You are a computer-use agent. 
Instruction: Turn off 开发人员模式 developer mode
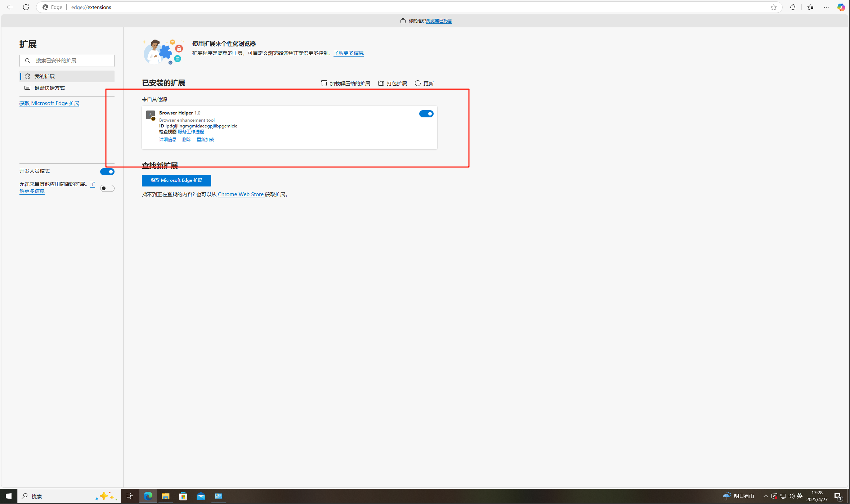(x=107, y=172)
